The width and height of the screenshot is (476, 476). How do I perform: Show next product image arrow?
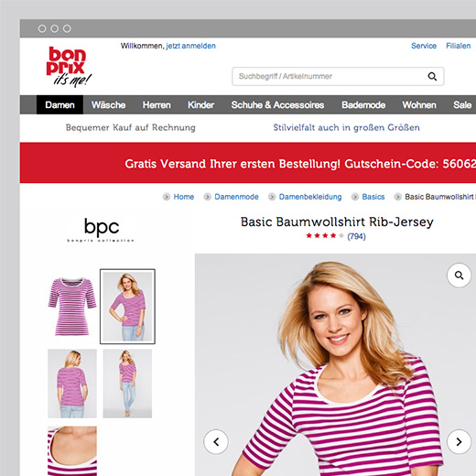[x=459, y=441]
